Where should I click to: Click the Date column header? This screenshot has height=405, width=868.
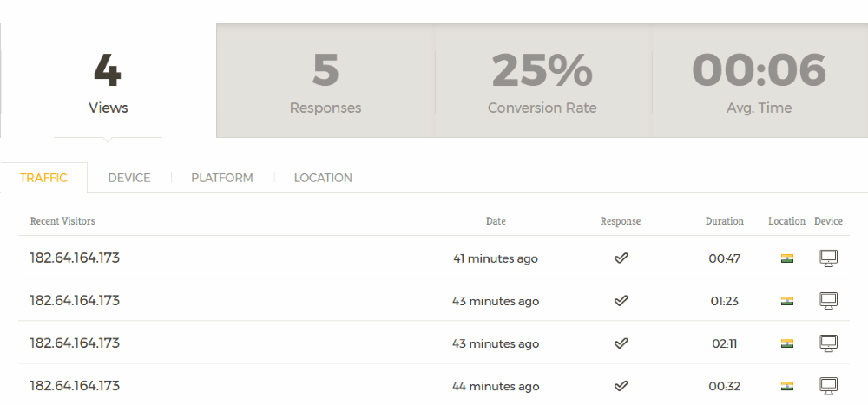496,221
